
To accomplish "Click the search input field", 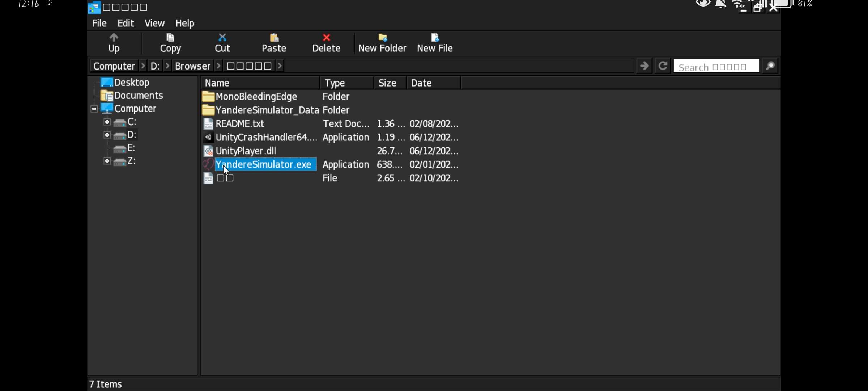I will [716, 67].
